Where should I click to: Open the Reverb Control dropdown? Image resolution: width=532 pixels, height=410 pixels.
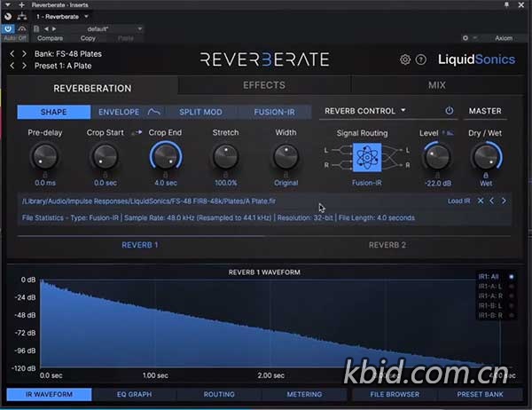[x=365, y=111]
